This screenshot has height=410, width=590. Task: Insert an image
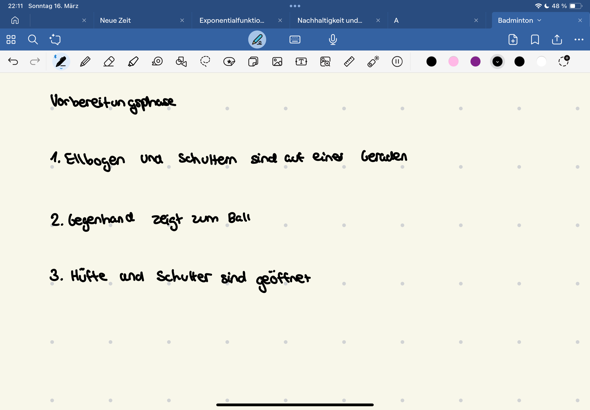coord(277,62)
